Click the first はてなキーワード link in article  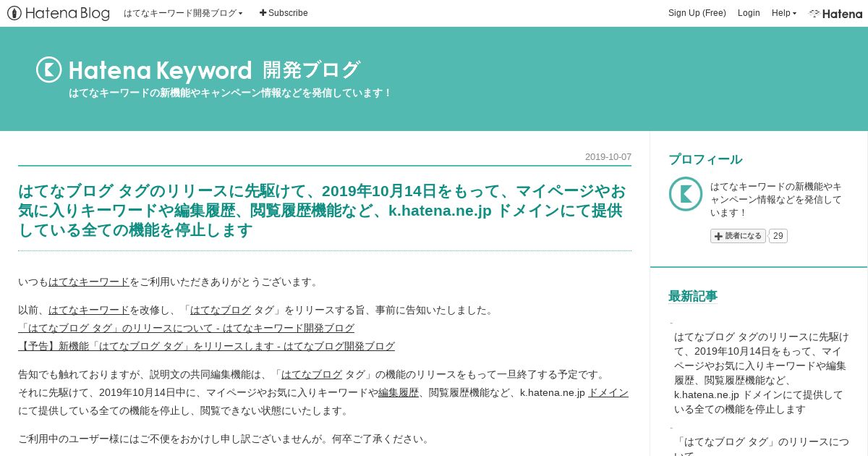click(x=89, y=282)
